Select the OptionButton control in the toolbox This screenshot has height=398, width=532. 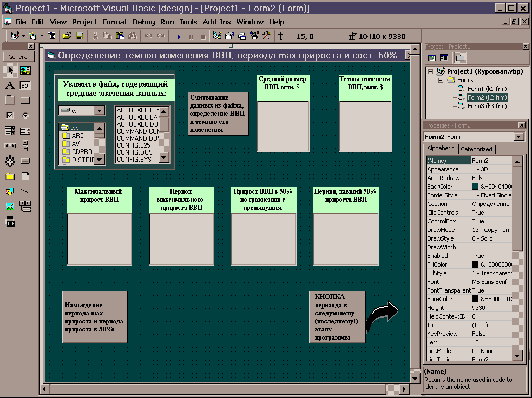pos(25,116)
